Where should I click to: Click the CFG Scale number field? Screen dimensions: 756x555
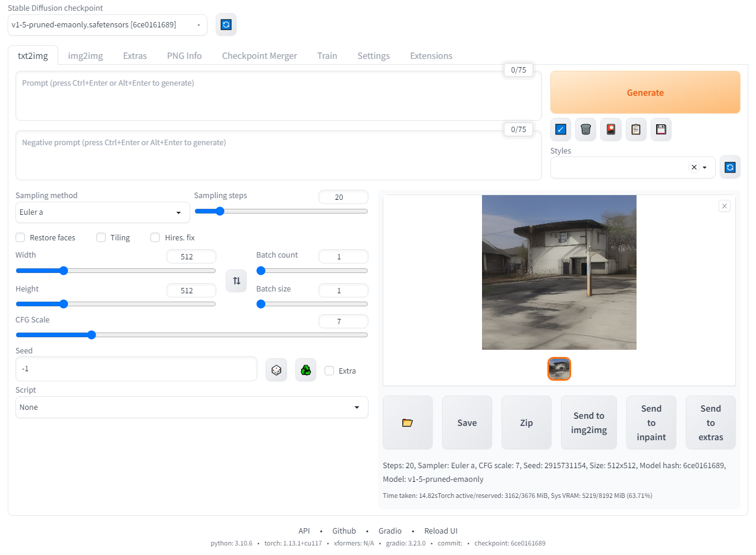(x=344, y=321)
